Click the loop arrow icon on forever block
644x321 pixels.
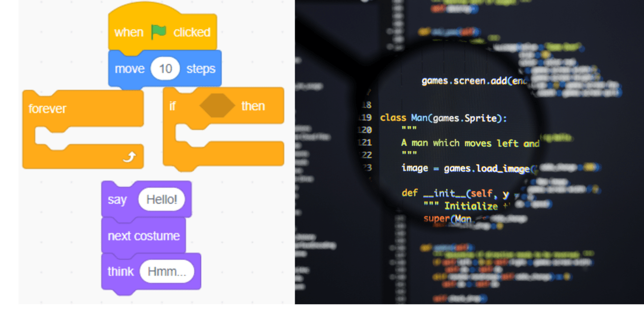pyautogui.click(x=129, y=158)
